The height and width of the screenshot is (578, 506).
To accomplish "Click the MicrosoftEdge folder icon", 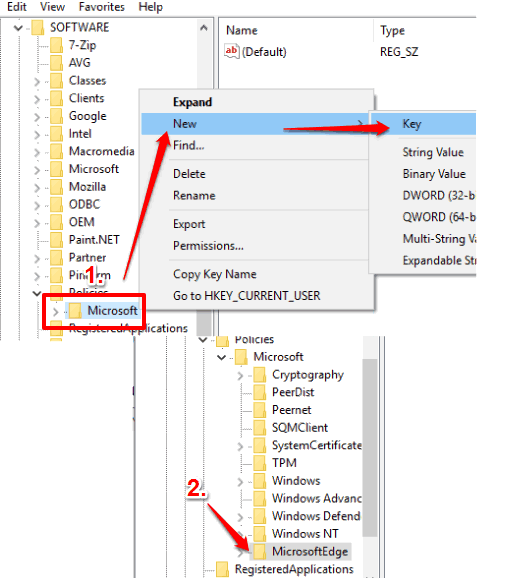I will [x=259, y=551].
